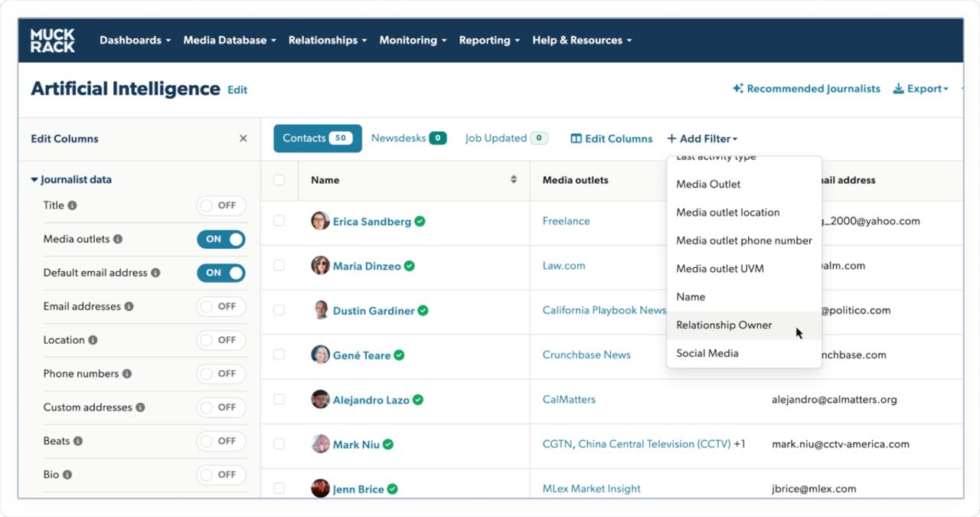980x517 pixels.
Task: Disable the Default email address toggle
Action: (x=221, y=273)
